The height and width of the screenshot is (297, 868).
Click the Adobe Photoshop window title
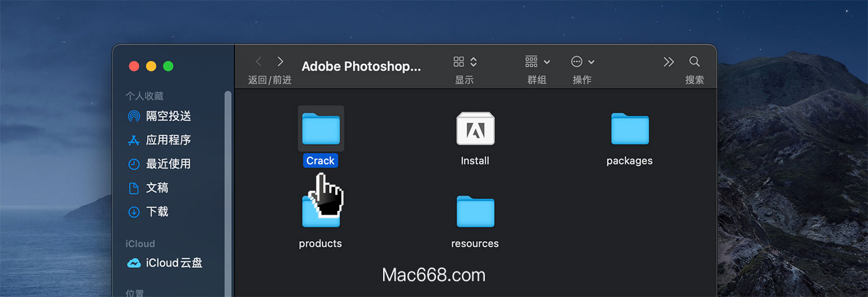(361, 66)
